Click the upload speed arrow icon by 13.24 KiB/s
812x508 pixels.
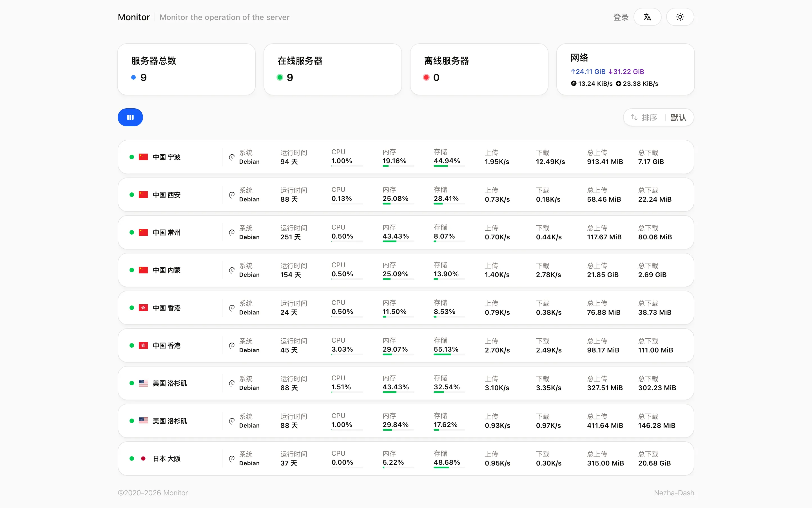574,83
